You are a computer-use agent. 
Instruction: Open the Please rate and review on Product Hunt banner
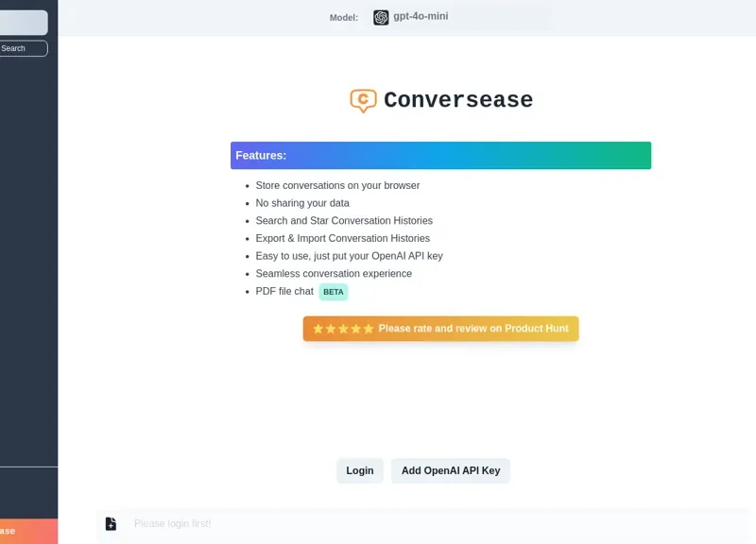(x=440, y=329)
